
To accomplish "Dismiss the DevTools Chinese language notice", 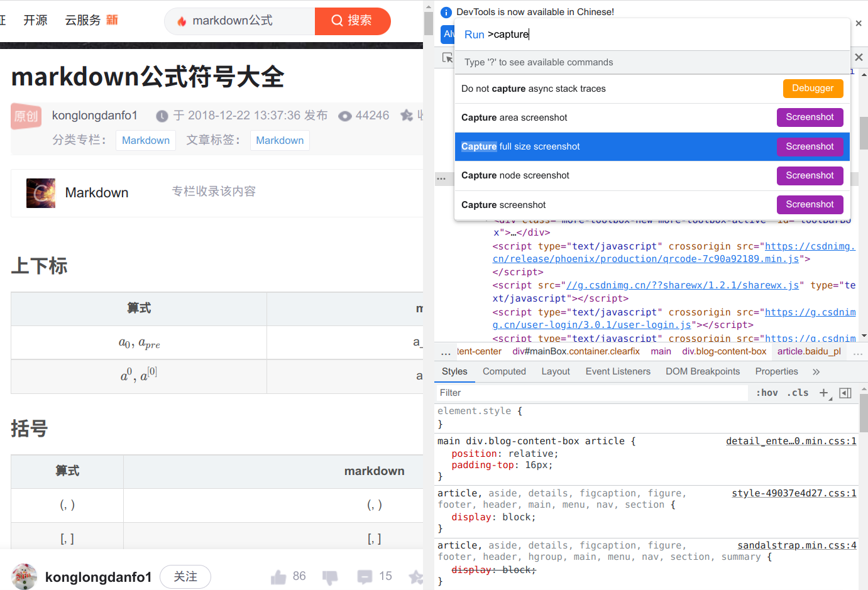I will (859, 23).
